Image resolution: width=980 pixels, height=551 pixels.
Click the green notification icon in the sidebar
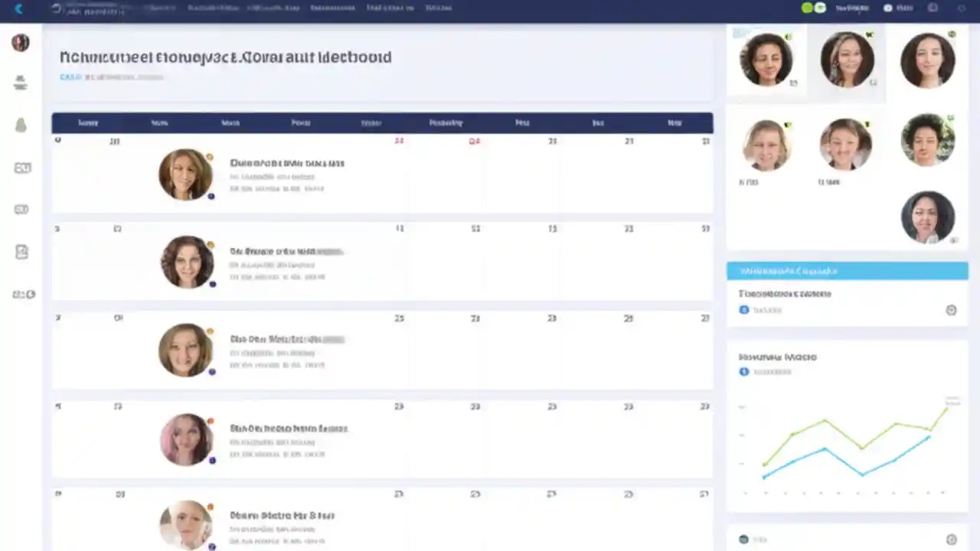[x=20, y=125]
